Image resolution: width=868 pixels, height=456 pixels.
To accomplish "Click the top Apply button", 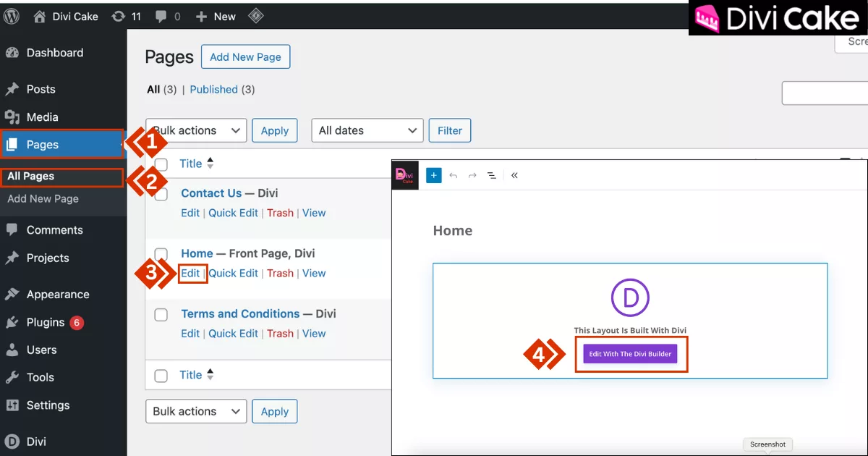I will (275, 130).
